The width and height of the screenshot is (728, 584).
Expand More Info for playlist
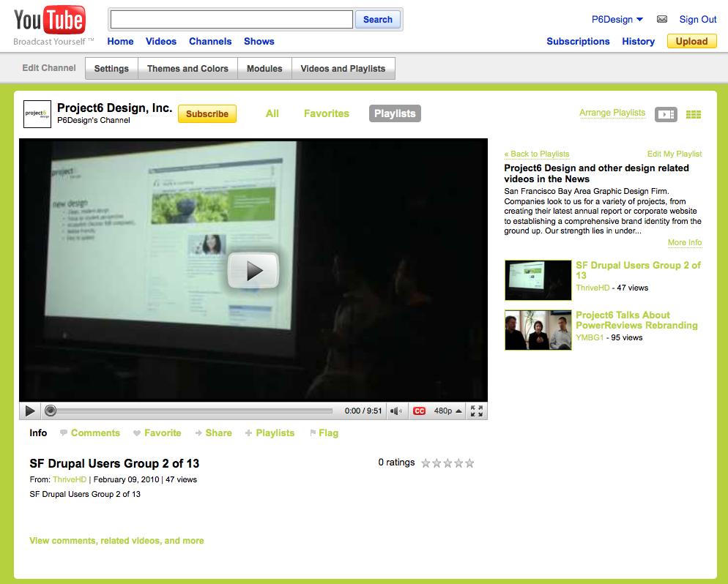tap(685, 242)
